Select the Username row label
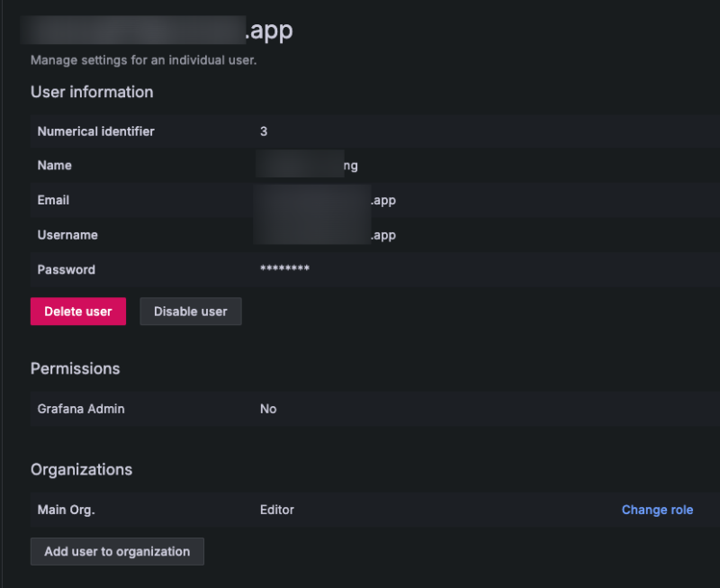This screenshot has width=720, height=588. point(67,235)
